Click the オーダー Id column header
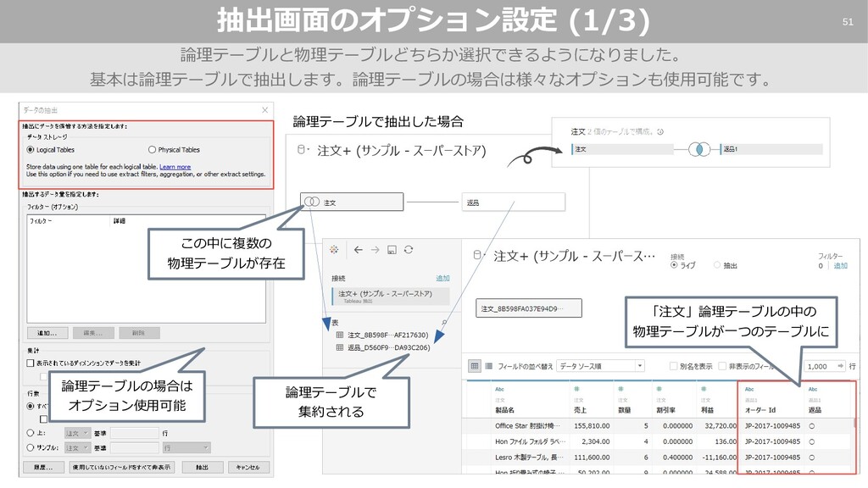This screenshot has height=488, width=868. click(x=760, y=410)
